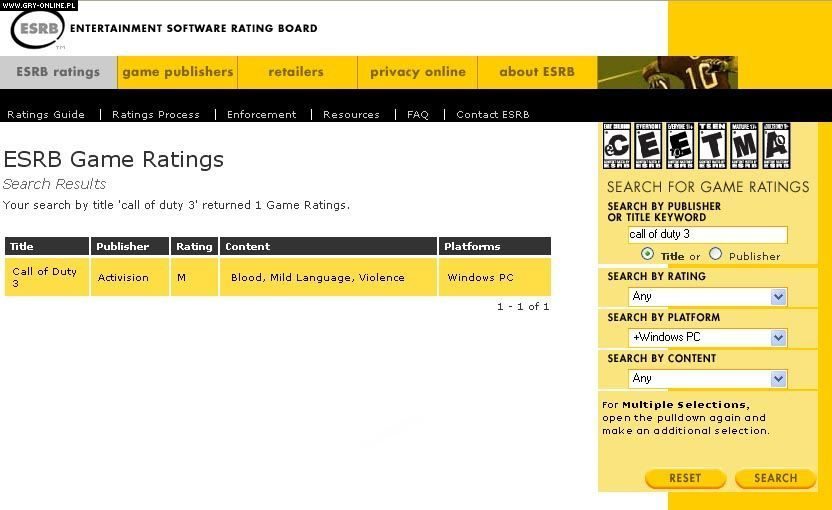
Task: Click the Mature 17+ (M) rating icon
Action: coord(744,146)
